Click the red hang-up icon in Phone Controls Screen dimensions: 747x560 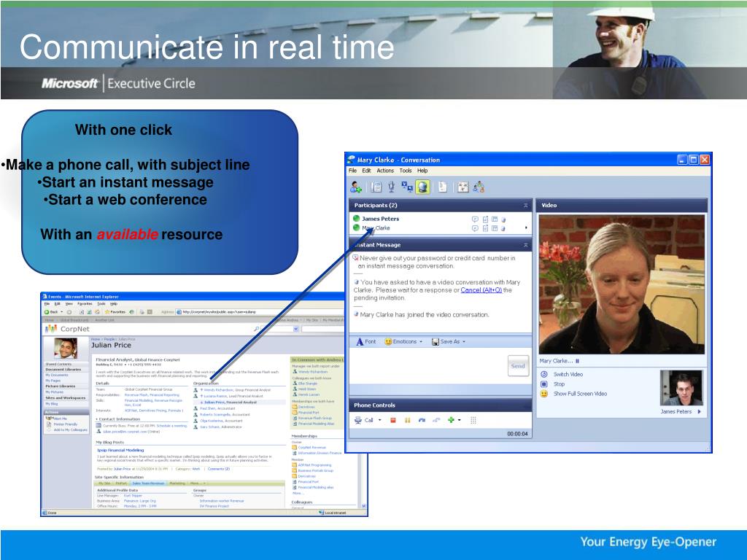tap(393, 420)
